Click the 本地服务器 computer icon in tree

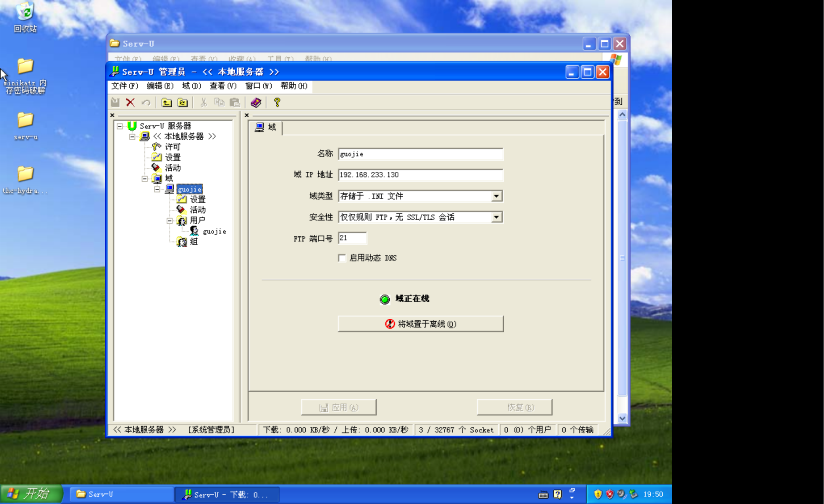click(145, 136)
